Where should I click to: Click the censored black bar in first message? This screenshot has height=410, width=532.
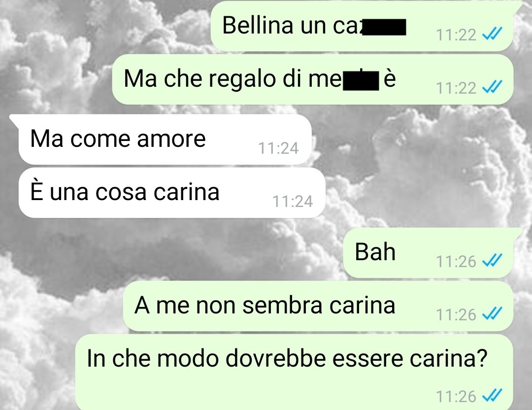tap(384, 28)
